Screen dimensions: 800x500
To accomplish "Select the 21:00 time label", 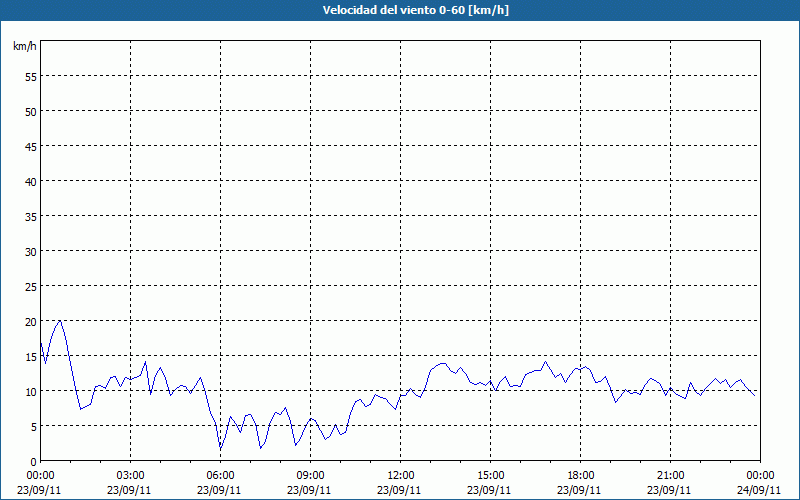I will coord(670,476).
